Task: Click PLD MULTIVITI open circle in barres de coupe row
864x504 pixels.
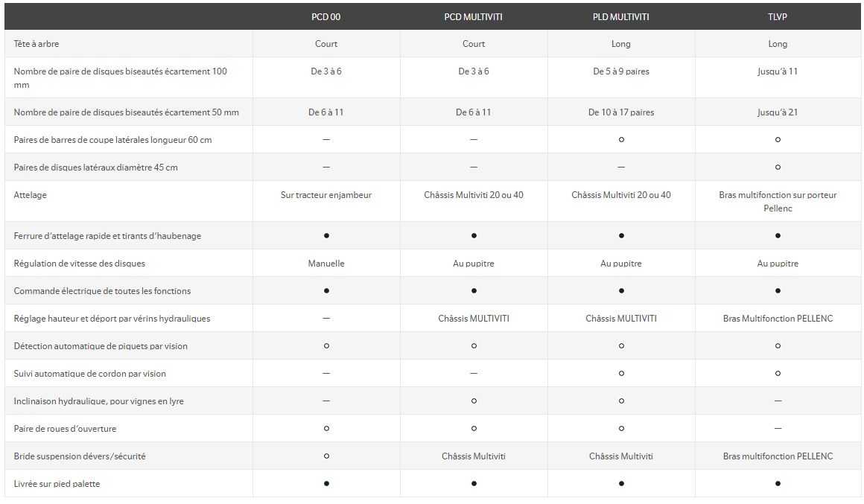Action: (621, 140)
